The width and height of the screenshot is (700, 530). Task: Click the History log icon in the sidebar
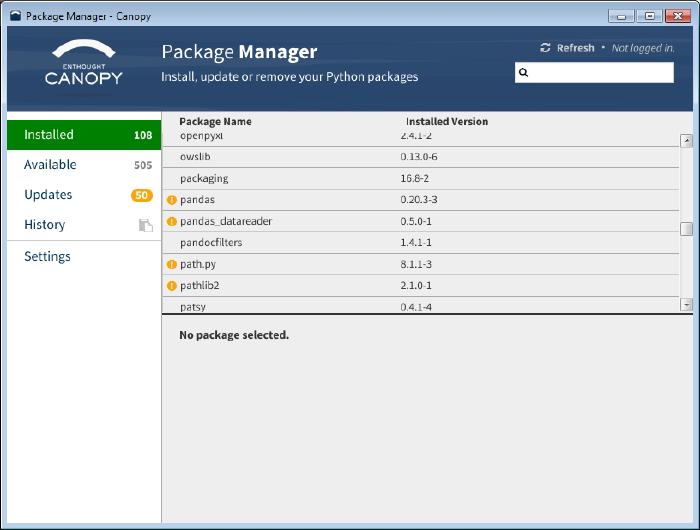pyautogui.click(x=146, y=225)
